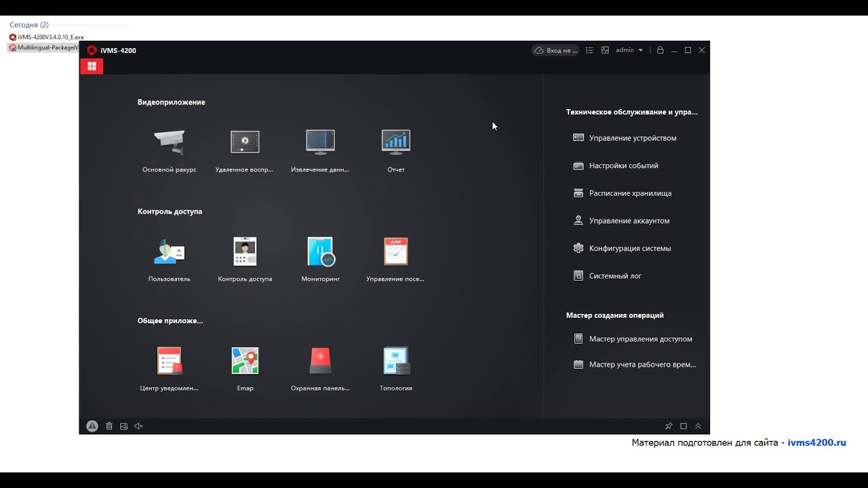Open Настройки событий

[x=615, y=165]
